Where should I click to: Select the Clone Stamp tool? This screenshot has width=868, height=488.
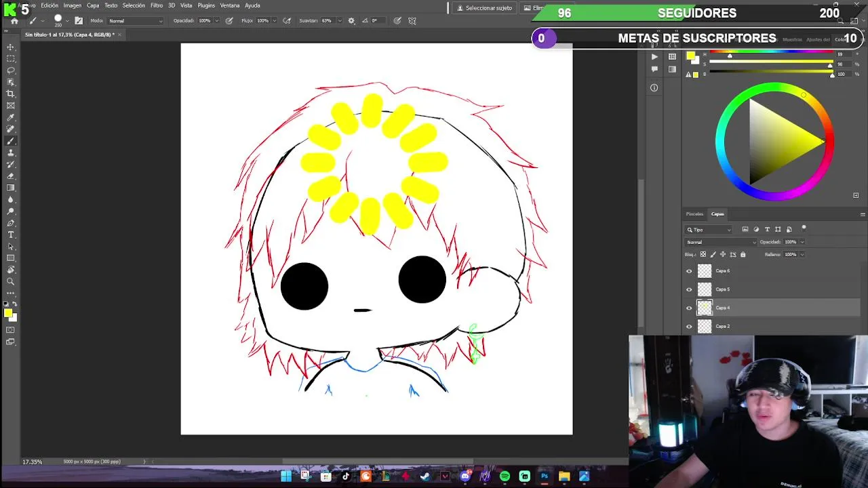pyautogui.click(x=11, y=152)
